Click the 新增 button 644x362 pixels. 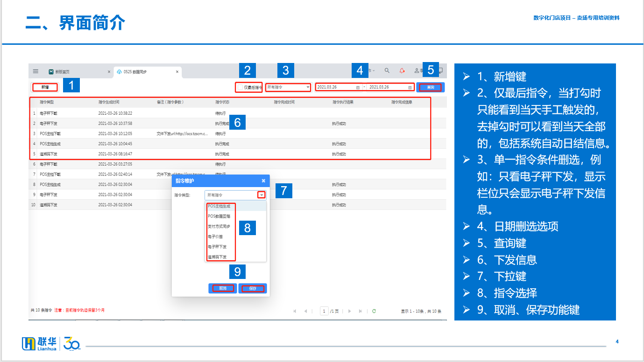click(x=45, y=87)
